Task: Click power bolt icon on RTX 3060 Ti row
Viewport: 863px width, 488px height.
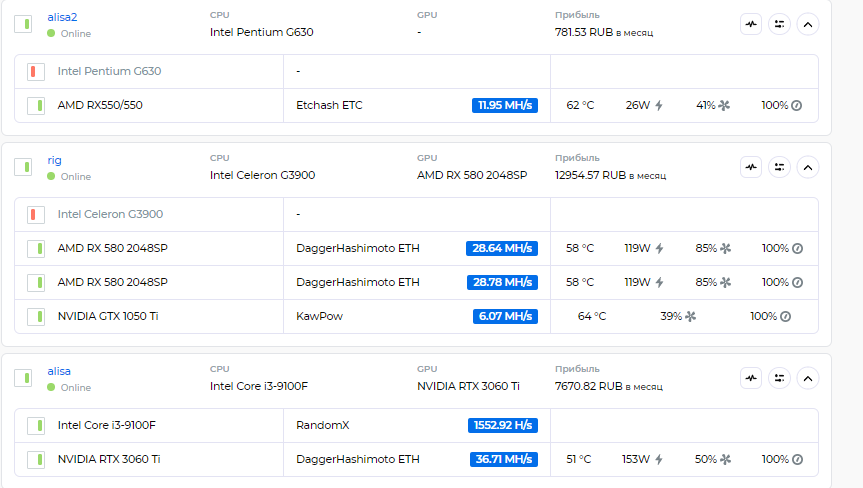Action: (659, 459)
